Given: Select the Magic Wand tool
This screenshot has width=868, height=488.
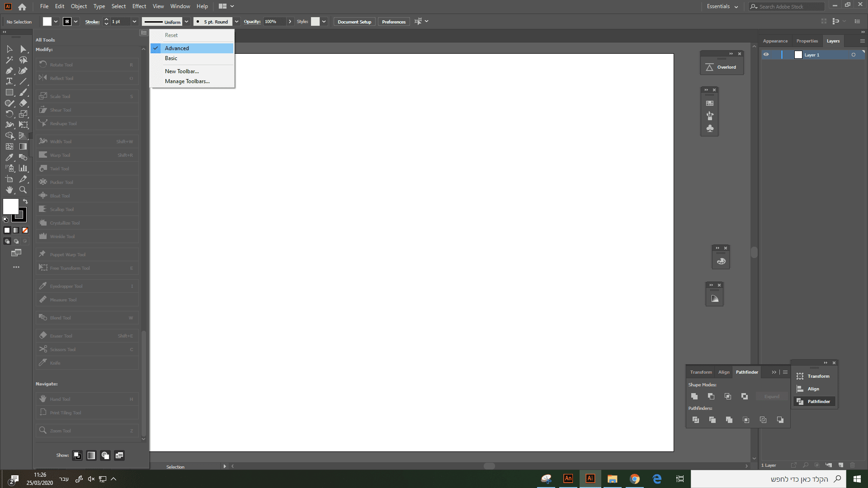Looking at the screenshot, I should 9,60.
